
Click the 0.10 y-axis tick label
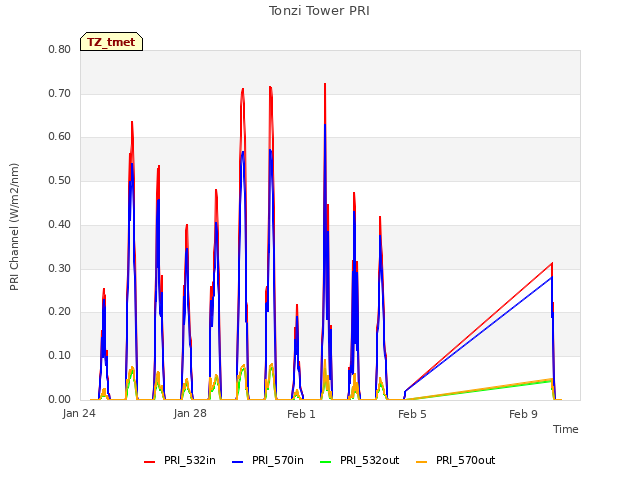(60, 356)
